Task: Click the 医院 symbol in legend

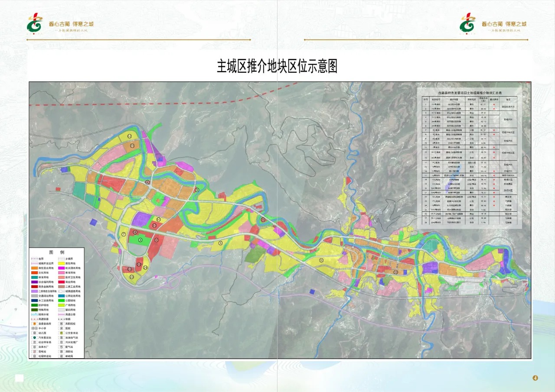Action: click(62, 328)
